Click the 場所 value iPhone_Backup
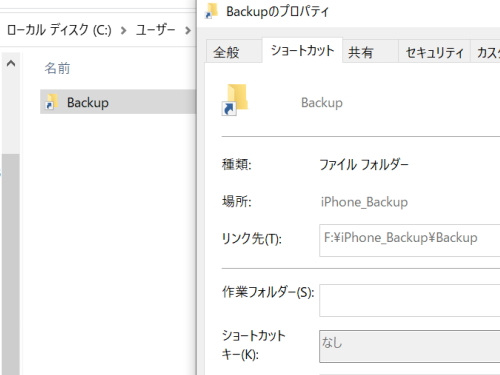Image resolution: width=500 pixels, height=375 pixels. pos(364,202)
